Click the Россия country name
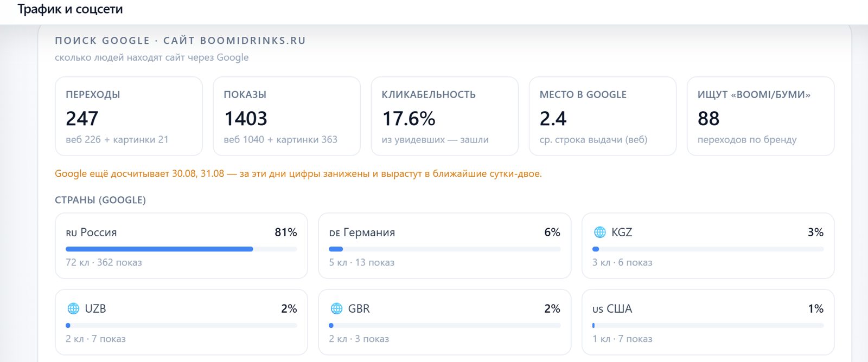The image size is (868, 362). (x=99, y=232)
